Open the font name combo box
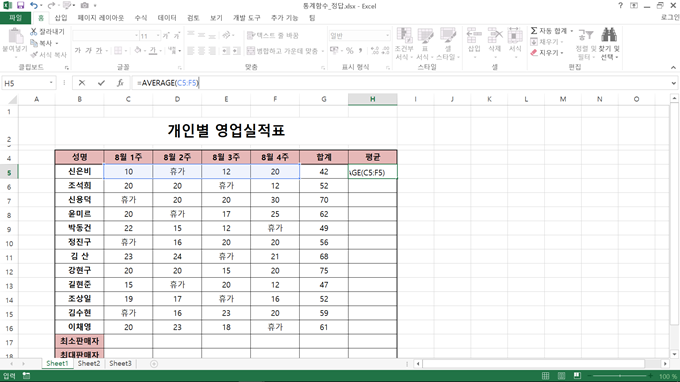680x382 pixels. (105, 36)
